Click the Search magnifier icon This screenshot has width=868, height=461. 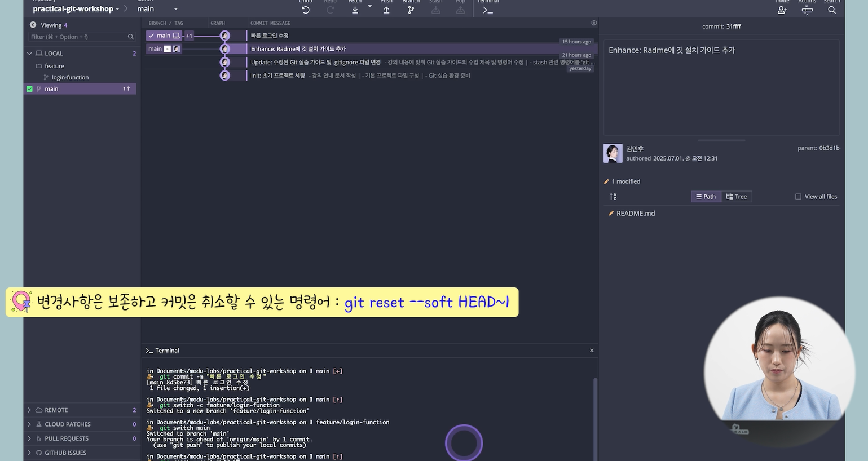[x=831, y=10]
